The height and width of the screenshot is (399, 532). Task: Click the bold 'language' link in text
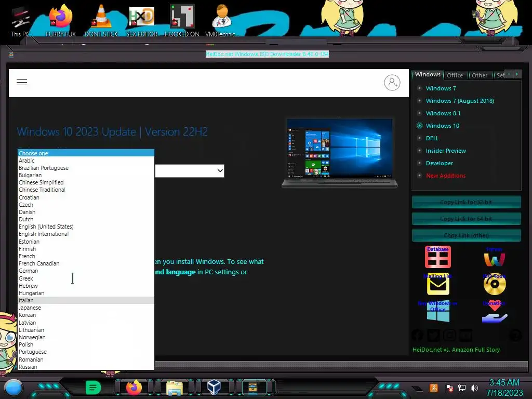coord(180,272)
